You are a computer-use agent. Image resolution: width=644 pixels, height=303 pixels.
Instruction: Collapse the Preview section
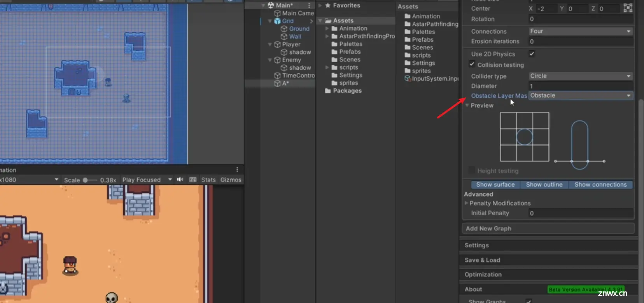[x=467, y=106]
